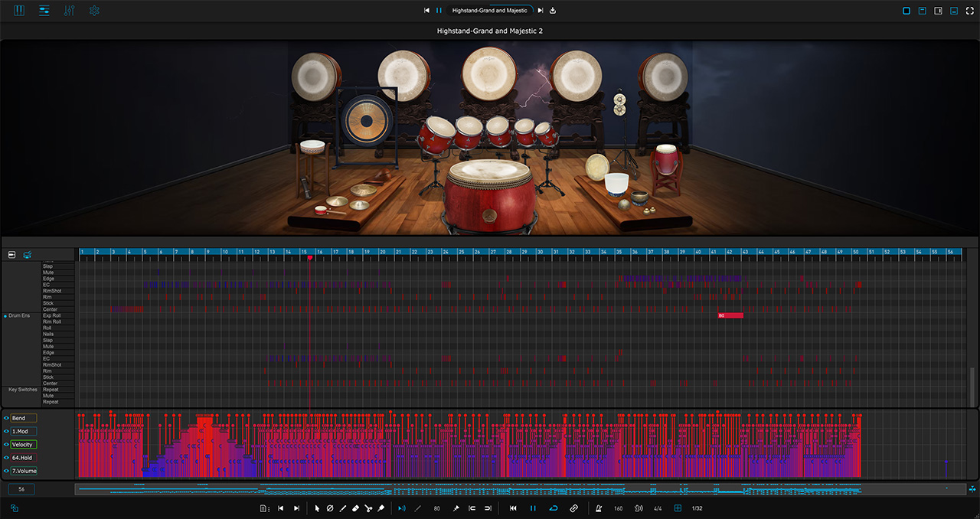The width and height of the screenshot is (980, 519).
Task: Open the 4/4 time signature selector
Action: [x=658, y=508]
